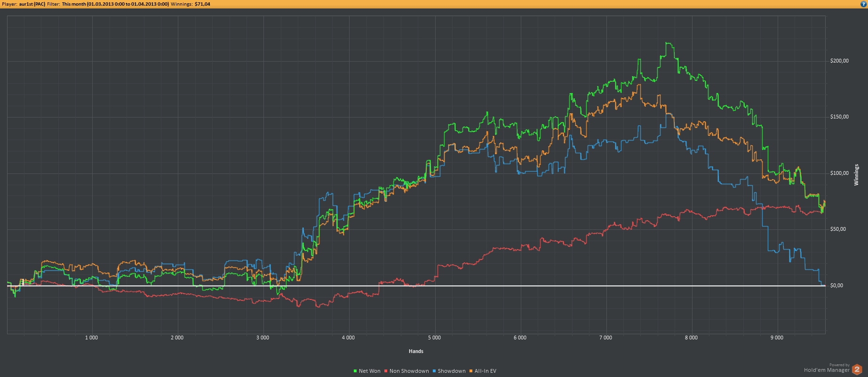The image size is (868, 377).
Task: Toggle the Showdown series label
Action: 451,371
